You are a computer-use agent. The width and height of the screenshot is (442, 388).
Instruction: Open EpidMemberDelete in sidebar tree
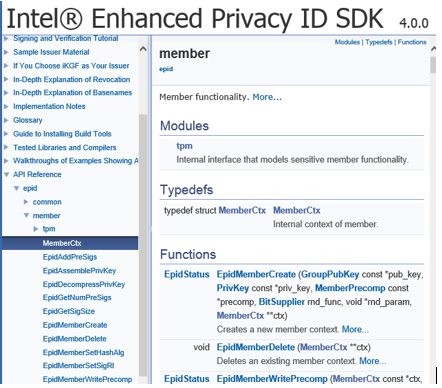(x=75, y=339)
